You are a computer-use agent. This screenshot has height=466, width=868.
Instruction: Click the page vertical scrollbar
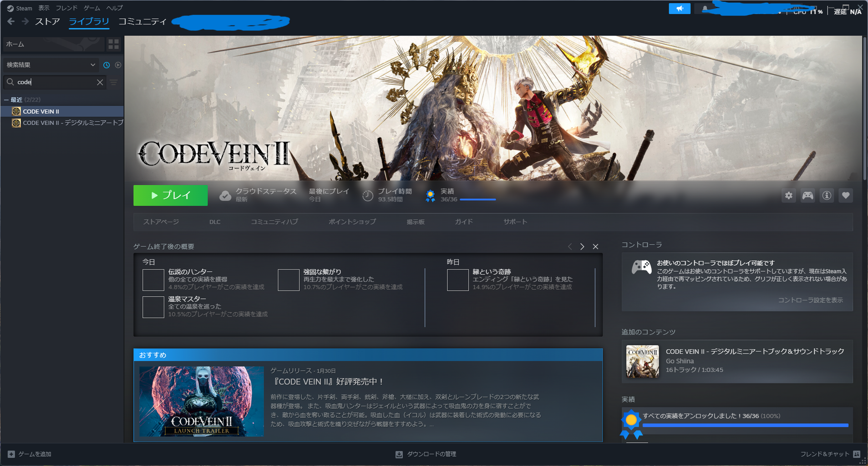(864, 109)
